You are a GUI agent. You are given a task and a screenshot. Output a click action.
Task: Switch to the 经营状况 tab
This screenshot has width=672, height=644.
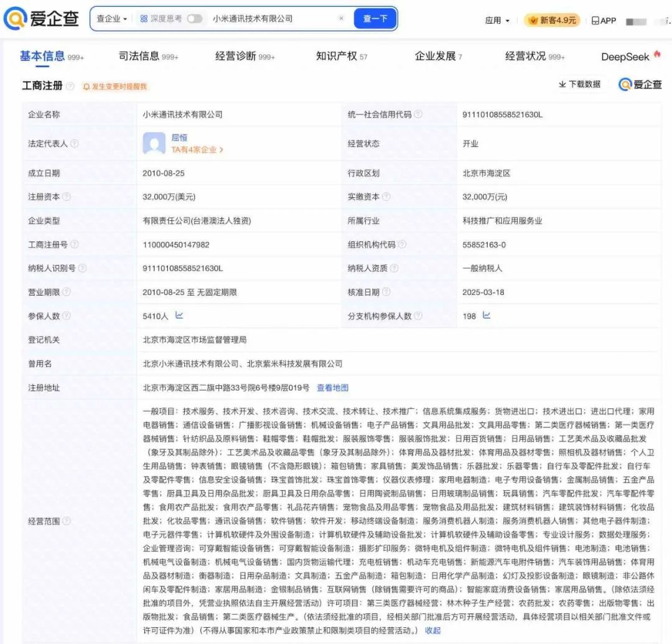click(x=535, y=57)
